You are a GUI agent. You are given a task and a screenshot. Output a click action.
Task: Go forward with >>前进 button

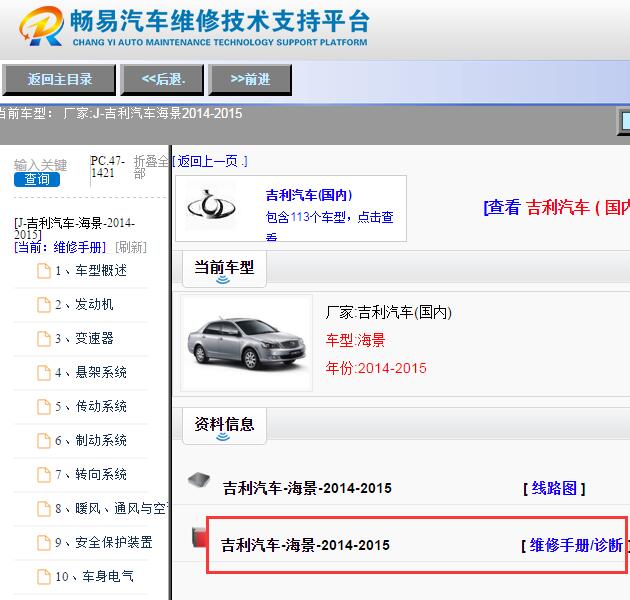250,80
